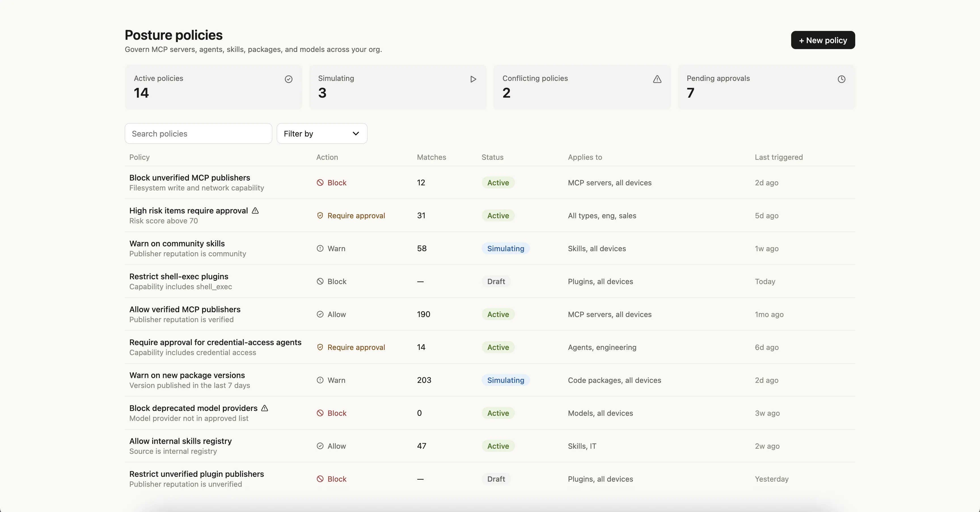Open Restrict unverified plugin publishers policy
Image resolution: width=980 pixels, height=512 pixels.
click(197, 474)
